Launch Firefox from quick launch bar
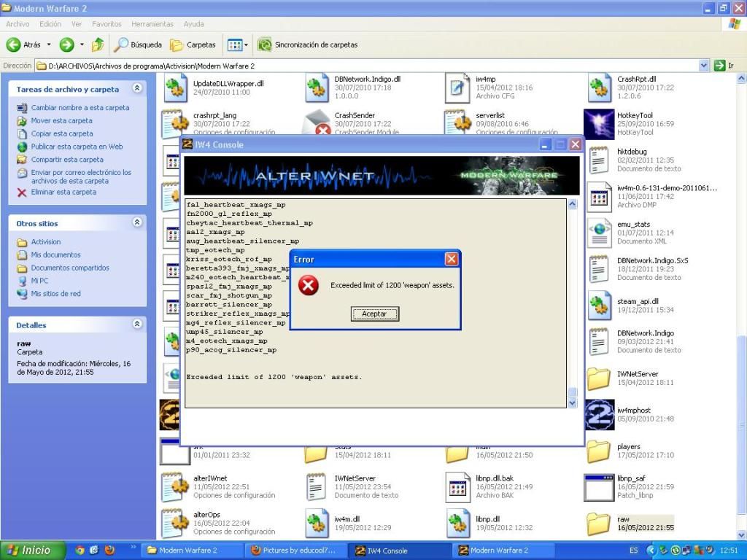747x560 pixels. (x=109, y=551)
